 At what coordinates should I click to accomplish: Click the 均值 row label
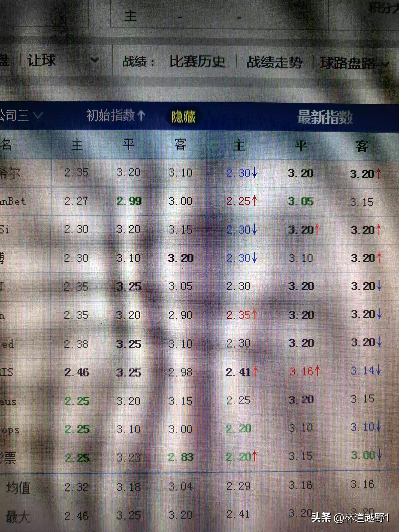[x=18, y=488]
